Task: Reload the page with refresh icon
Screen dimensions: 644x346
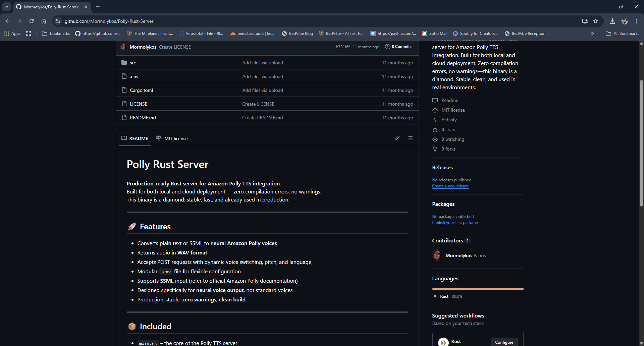Action: click(32, 21)
